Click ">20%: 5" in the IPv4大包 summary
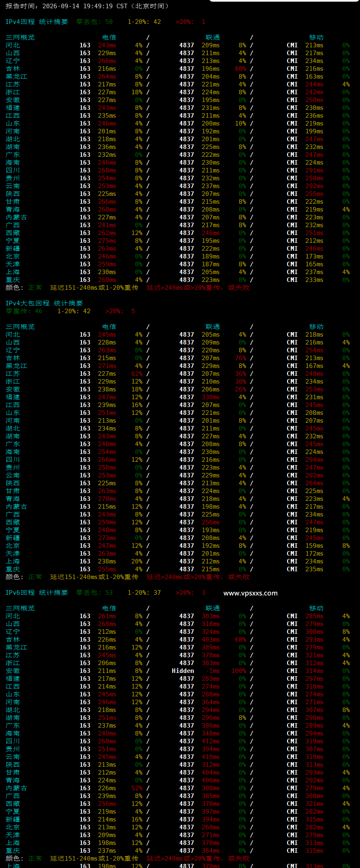 click(x=120, y=311)
